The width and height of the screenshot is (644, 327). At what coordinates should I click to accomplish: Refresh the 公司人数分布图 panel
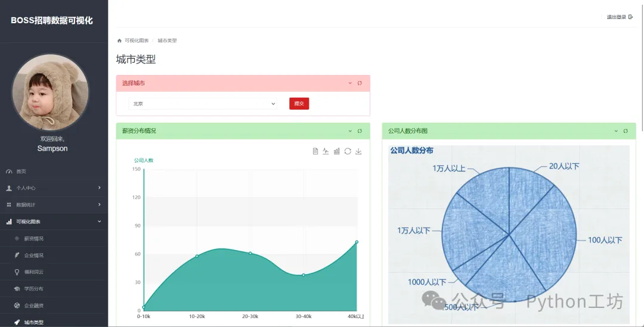pos(626,131)
